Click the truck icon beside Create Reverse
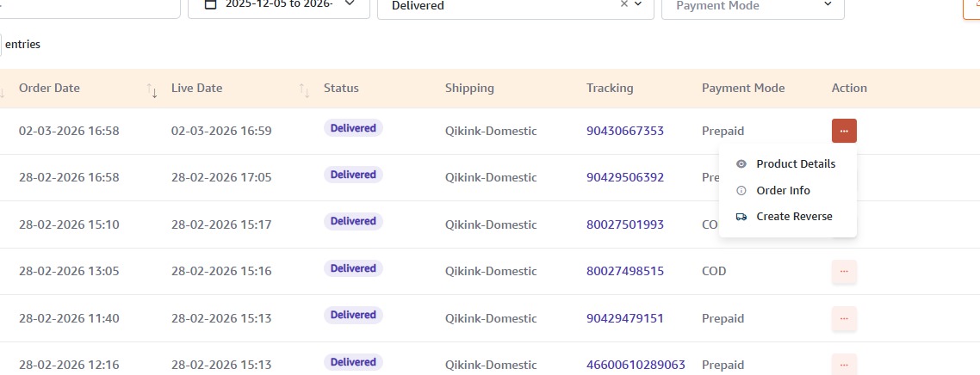Viewport: 980px width, 375px height. click(741, 217)
